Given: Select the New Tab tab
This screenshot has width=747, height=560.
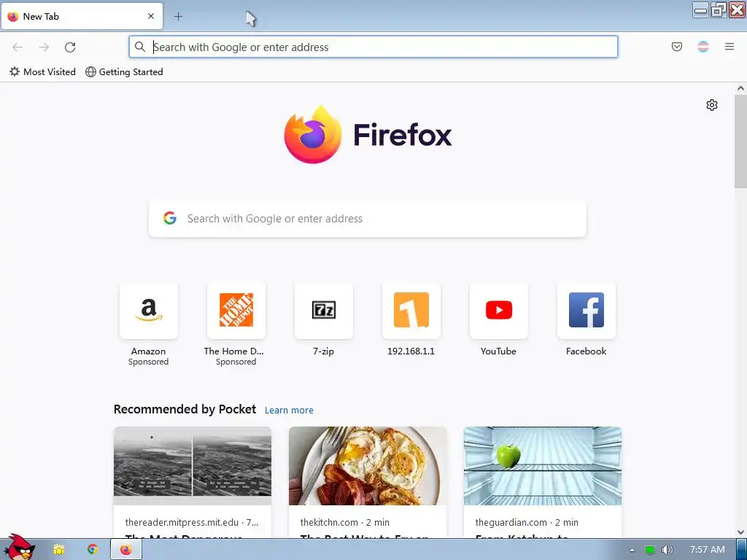Looking at the screenshot, I should 82,16.
